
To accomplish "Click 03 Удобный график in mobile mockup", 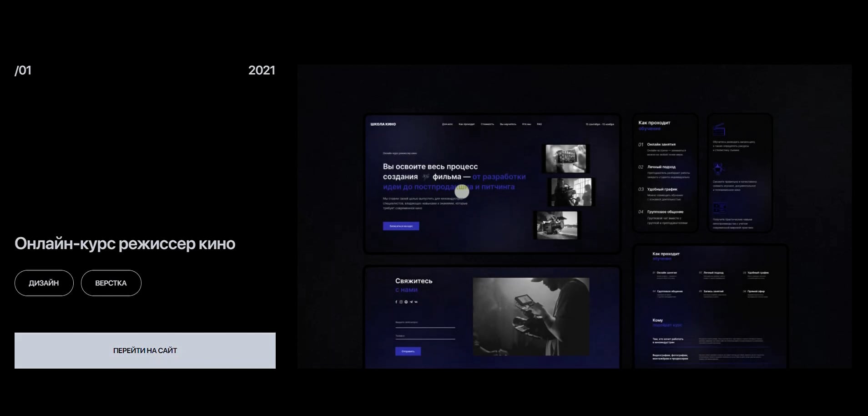I will tap(658, 189).
